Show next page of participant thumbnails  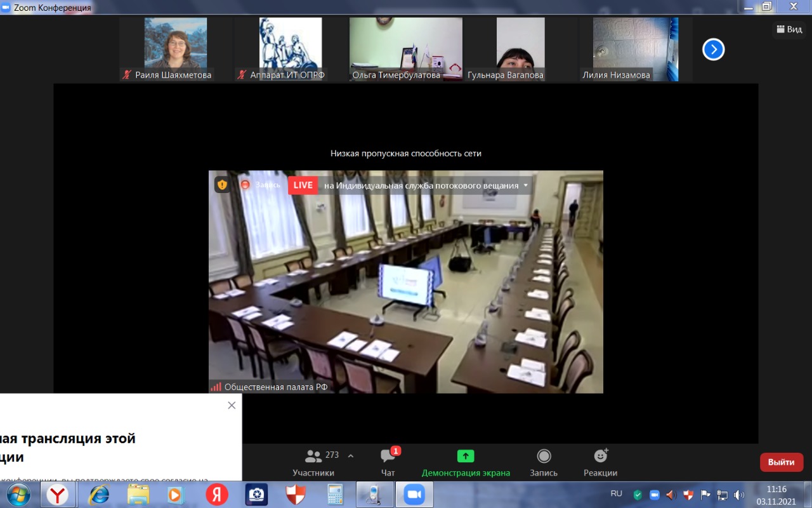(x=713, y=50)
